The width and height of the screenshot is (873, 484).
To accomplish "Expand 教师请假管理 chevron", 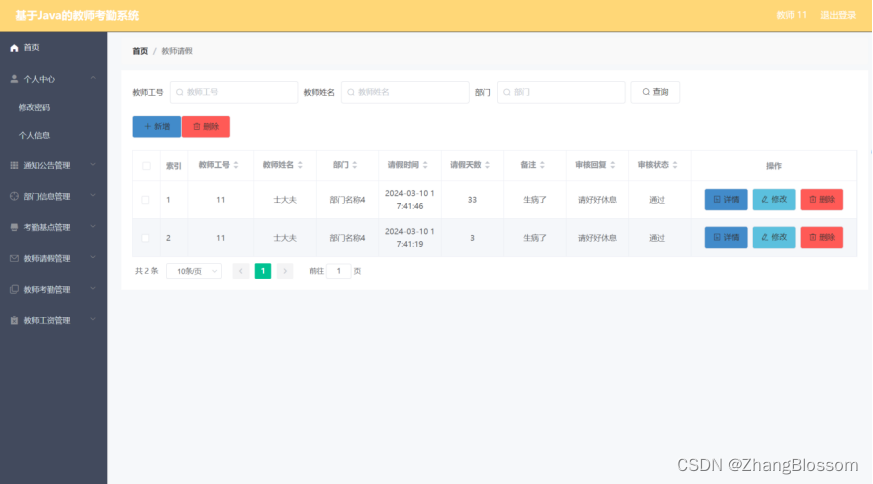I will pos(93,258).
